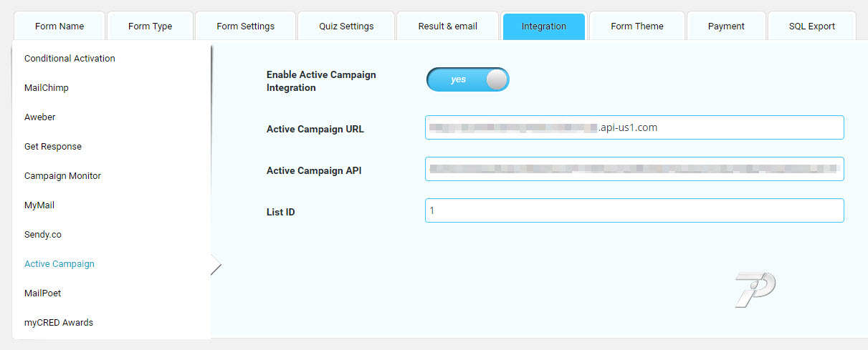Toggle Enable Active Campaign Integration switch

467,79
